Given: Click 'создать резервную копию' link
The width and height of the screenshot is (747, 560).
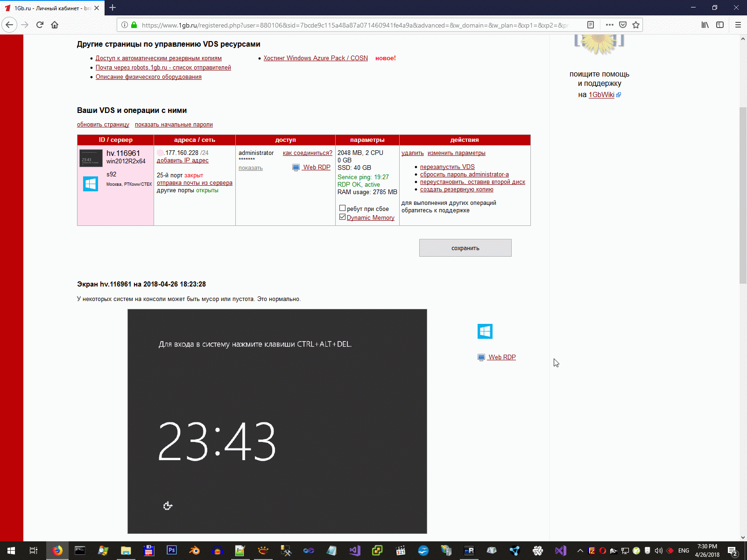Looking at the screenshot, I should (457, 189).
